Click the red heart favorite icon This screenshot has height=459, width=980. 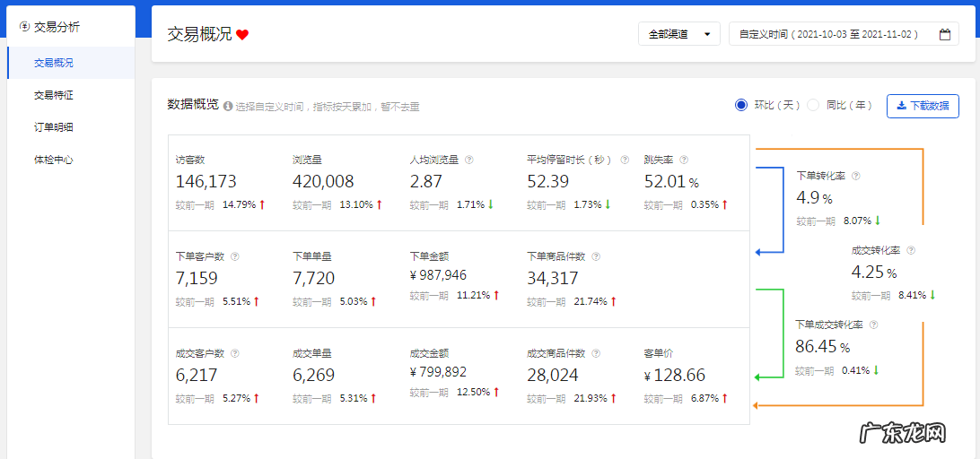pyautogui.click(x=242, y=35)
